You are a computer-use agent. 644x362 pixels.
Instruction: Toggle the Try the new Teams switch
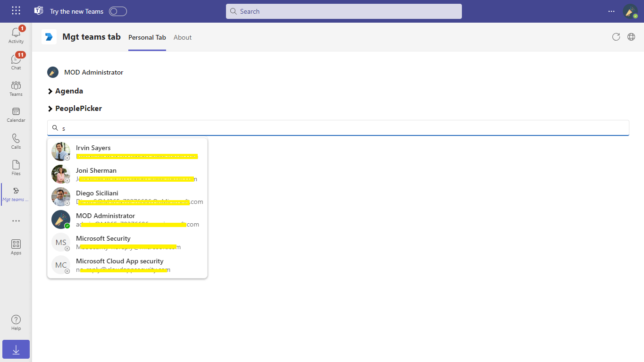click(x=118, y=11)
